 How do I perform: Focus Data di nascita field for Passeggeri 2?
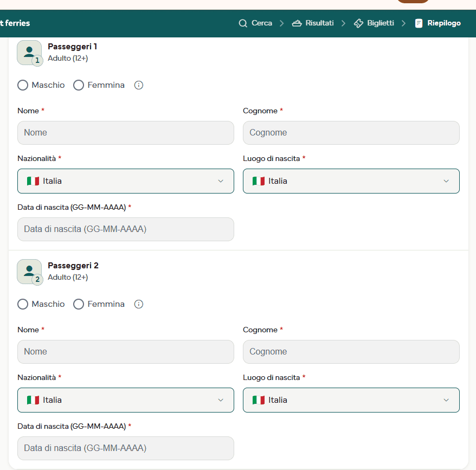126,448
